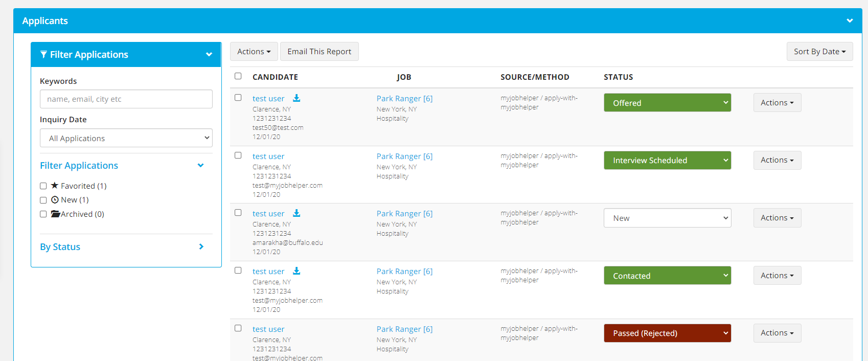Open test user in Contacted row
This screenshot has height=361, width=868.
268,272
